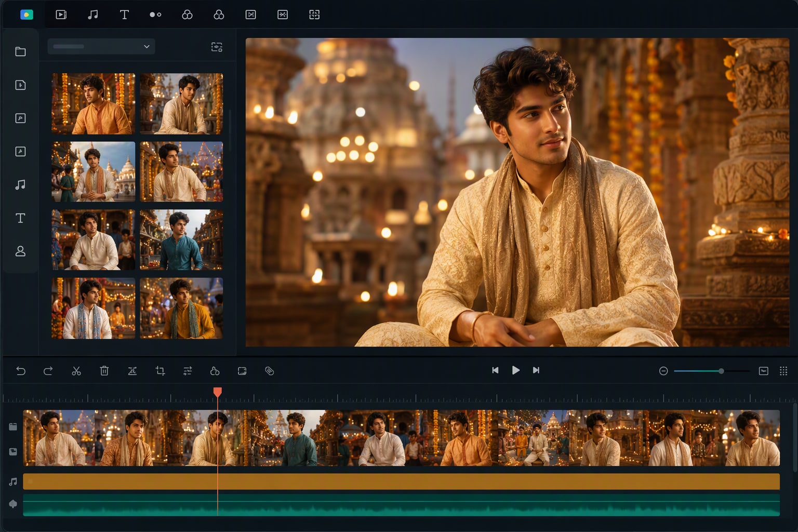Select the Crop tool in timeline toolbar
This screenshot has width=798, height=532.
pyautogui.click(x=160, y=370)
